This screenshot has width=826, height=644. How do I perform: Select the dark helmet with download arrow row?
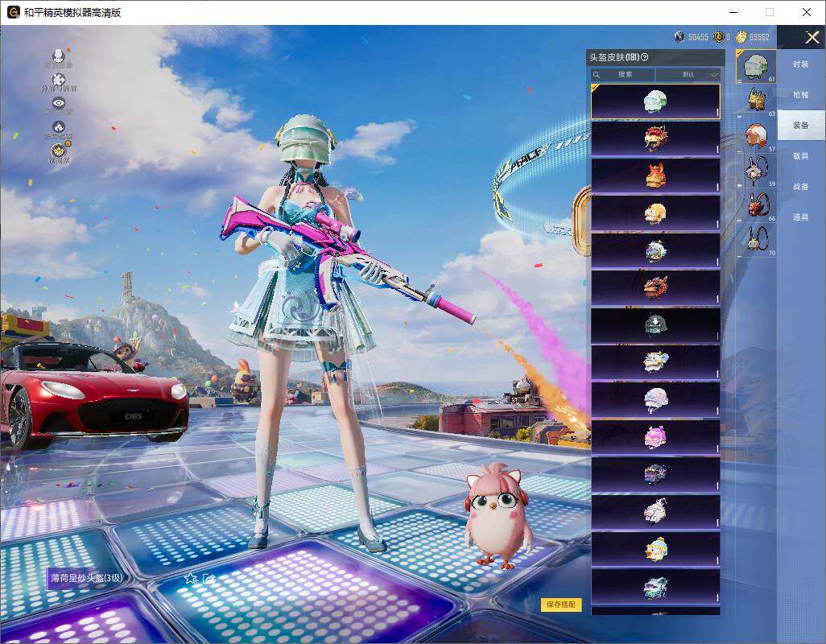point(655,325)
